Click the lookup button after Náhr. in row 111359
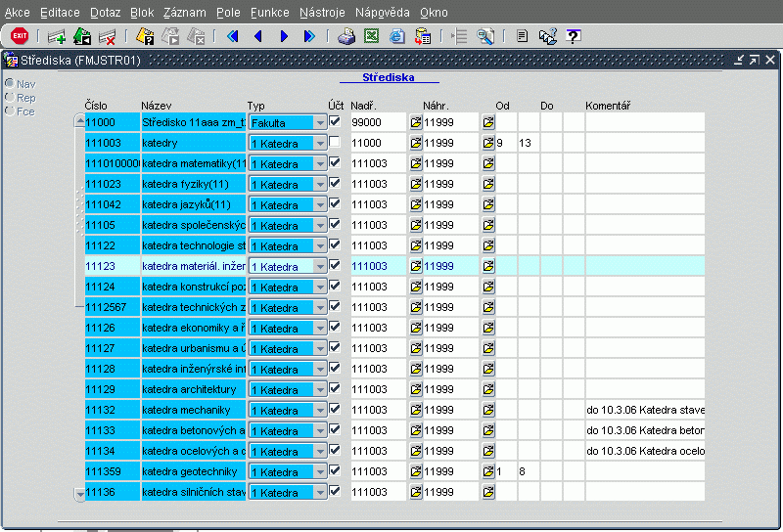This screenshot has width=783, height=532. tap(488, 471)
